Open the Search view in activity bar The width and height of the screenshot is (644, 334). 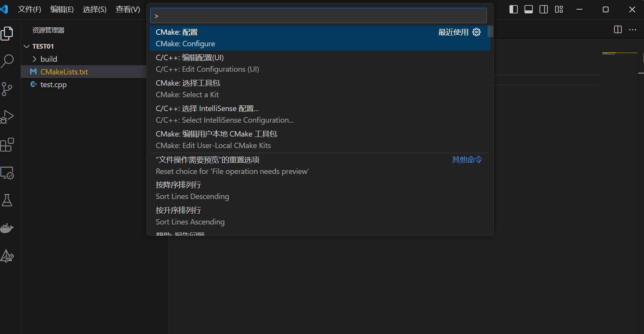point(7,61)
